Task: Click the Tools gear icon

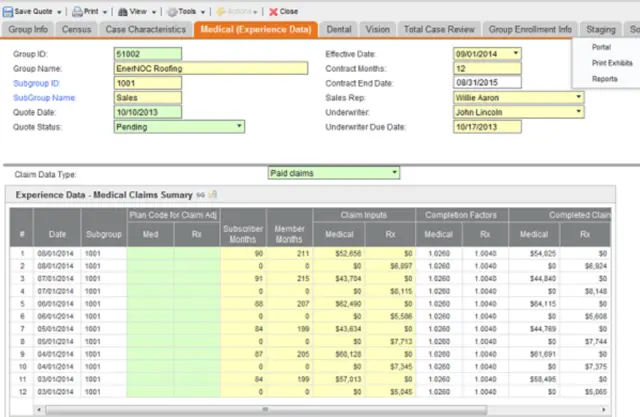Action: 173,12
